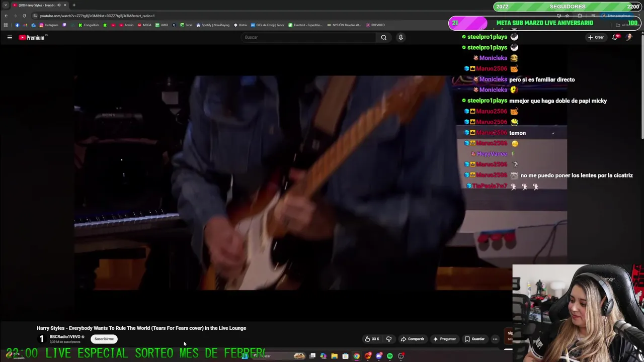Expand the Chrome tab search dropdown

(x=6, y=5)
